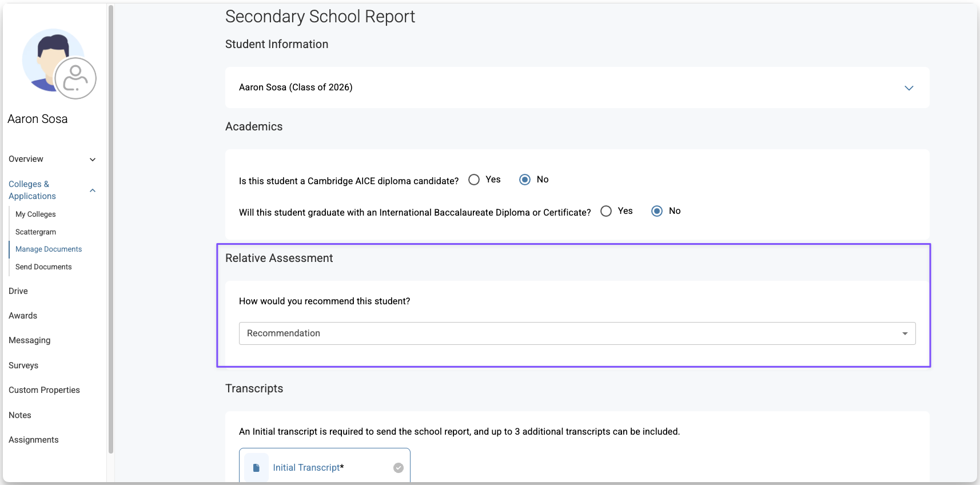Expand the Aaron Sosa student information panel
This screenshot has width=980, height=485.
[909, 88]
